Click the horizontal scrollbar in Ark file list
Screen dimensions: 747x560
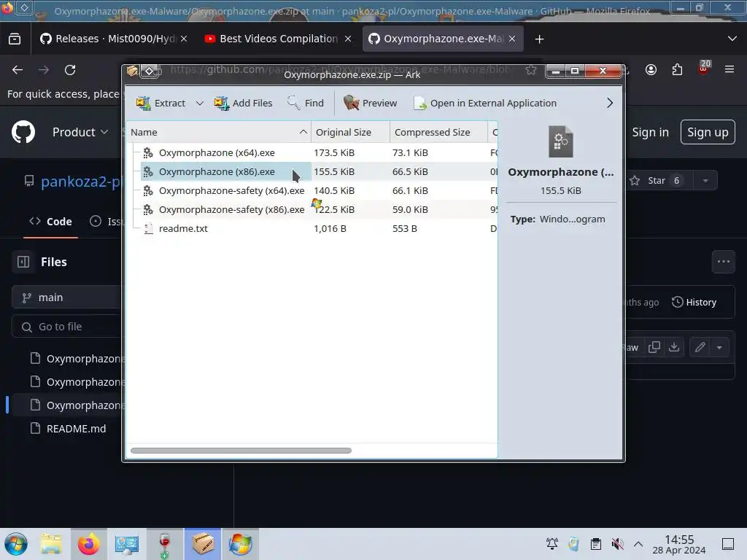point(241,451)
